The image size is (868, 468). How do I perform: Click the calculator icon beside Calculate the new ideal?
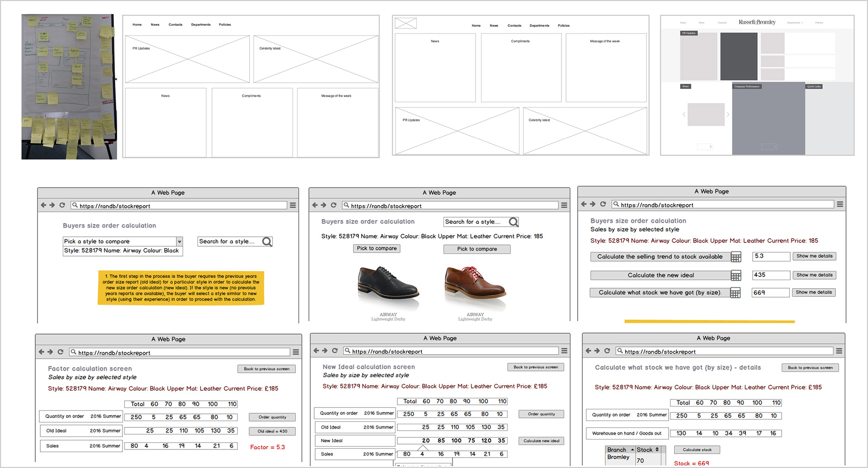(736, 276)
